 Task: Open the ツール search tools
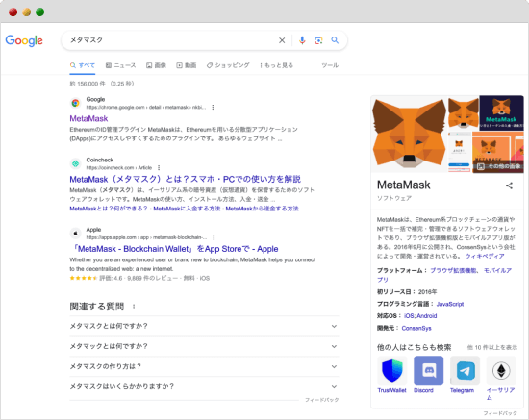330,65
